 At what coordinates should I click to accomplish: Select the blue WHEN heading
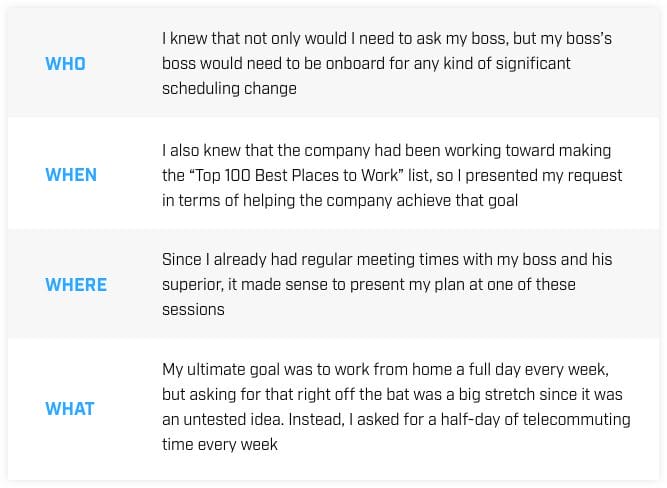pyautogui.click(x=71, y=175)
